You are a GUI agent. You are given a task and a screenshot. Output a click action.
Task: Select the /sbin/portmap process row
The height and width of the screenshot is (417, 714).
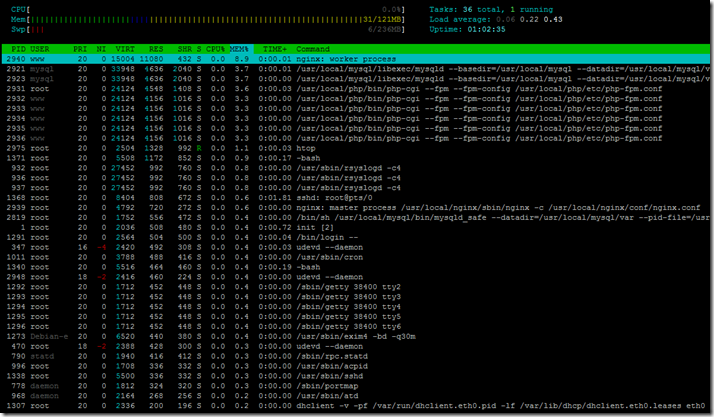coord(356,386)
